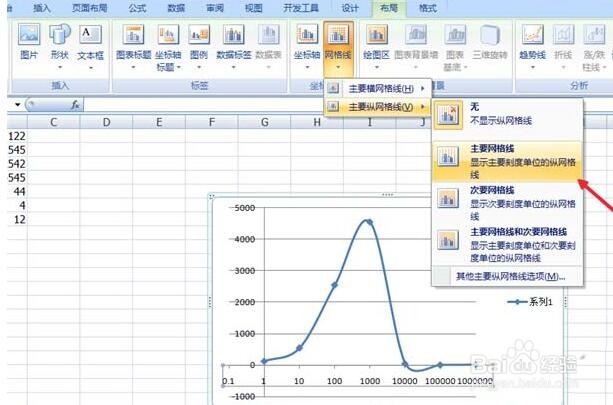Expand the dropdown arrow under 形状

tap(60, 67)
